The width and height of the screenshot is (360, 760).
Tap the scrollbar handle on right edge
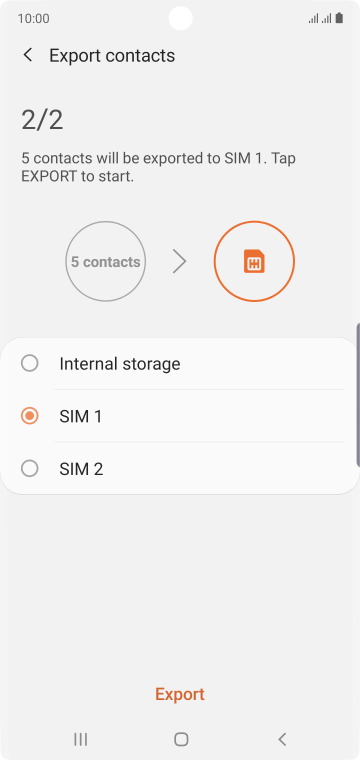358,395
